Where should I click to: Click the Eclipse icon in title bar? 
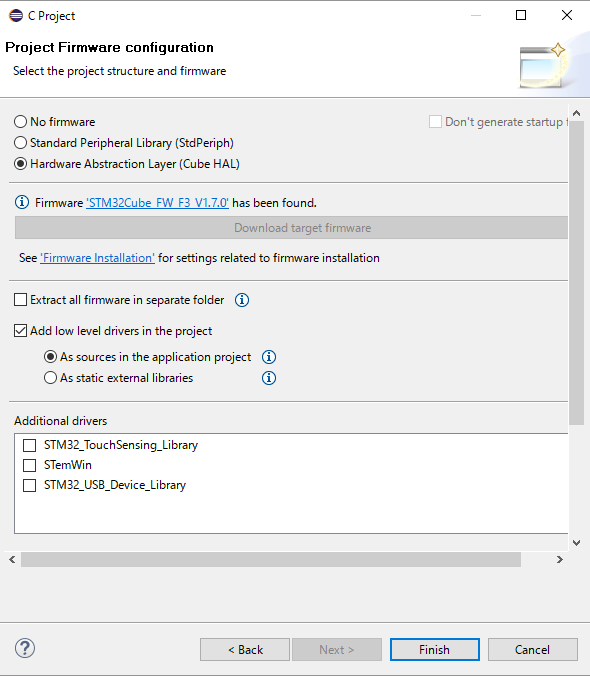pyautogui.click(x=16, y=16)
